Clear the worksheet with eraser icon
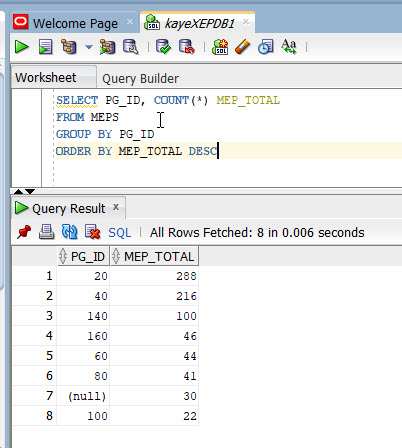The width and height of the screenshot is (402, 448). tap(242, 47)
